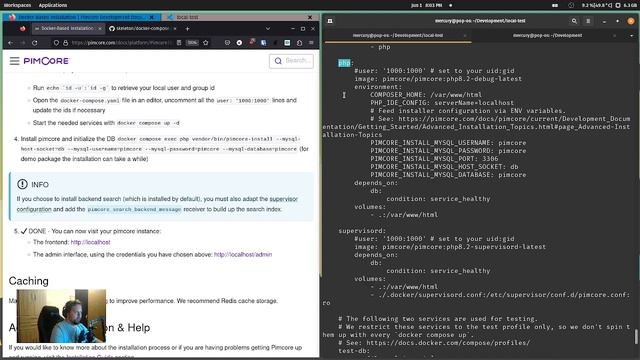Toggle reader view in address bar
Screen dimensions: 640x360
click(x=179, y=42)
